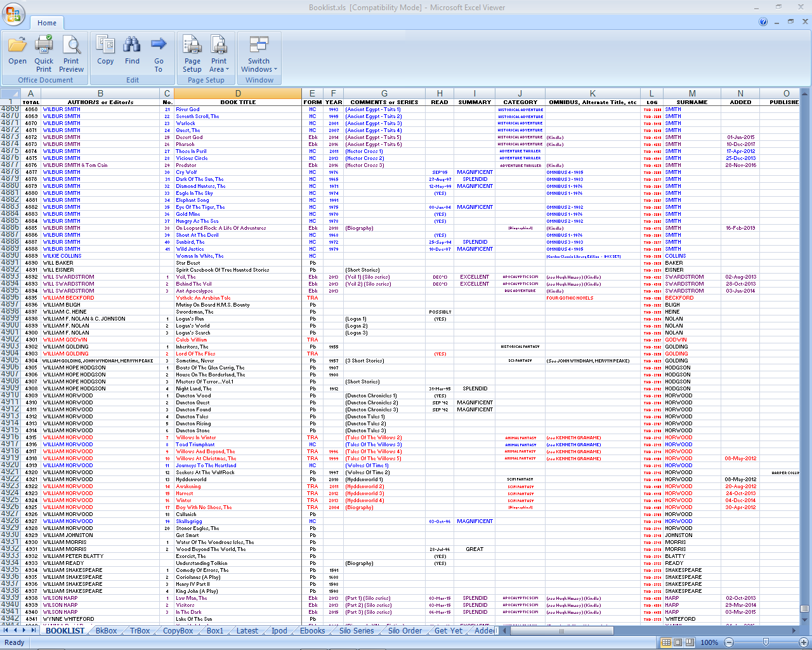Select the Home ribbon tab

[x=46, y=23]
